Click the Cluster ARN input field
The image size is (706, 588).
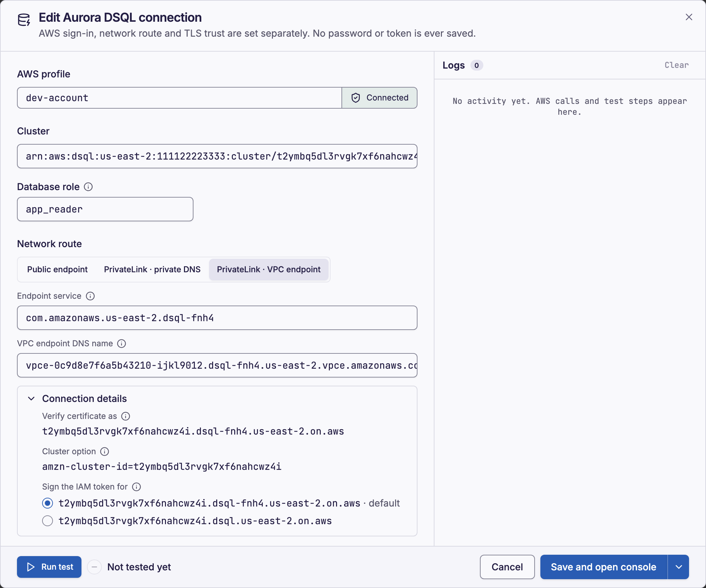(217, 156)
